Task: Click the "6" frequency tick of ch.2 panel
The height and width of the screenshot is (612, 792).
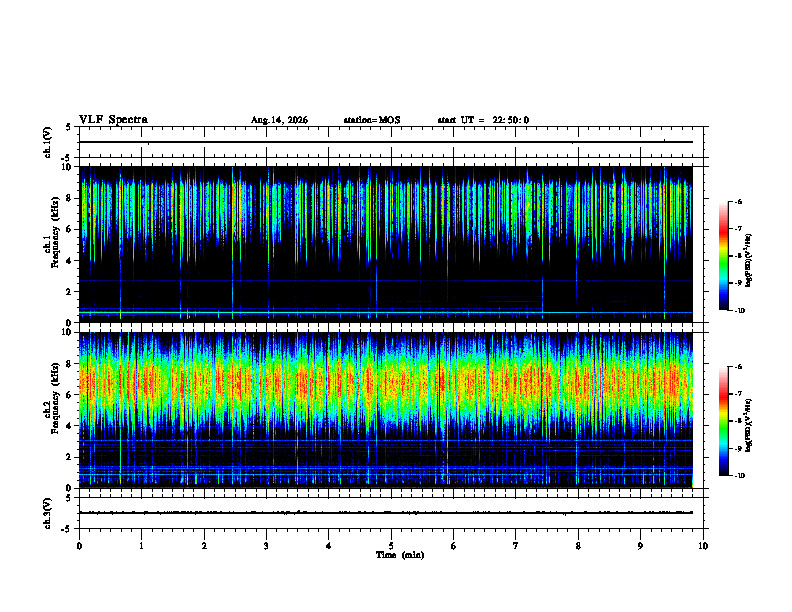Action: 71,395
